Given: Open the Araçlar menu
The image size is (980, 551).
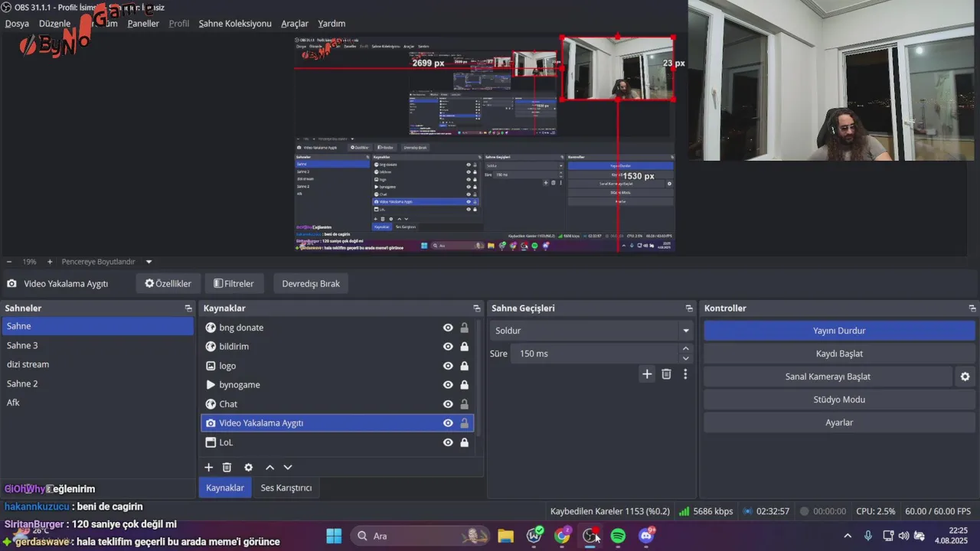Looking at the screenshot, I should 295,24.
